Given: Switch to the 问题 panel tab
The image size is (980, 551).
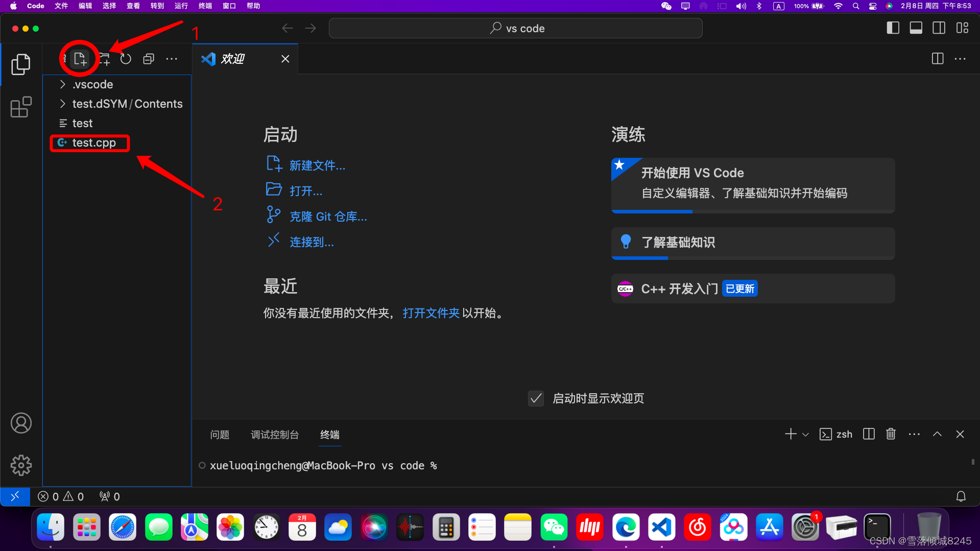Looking at the screenshot, I should pos(220,435).
